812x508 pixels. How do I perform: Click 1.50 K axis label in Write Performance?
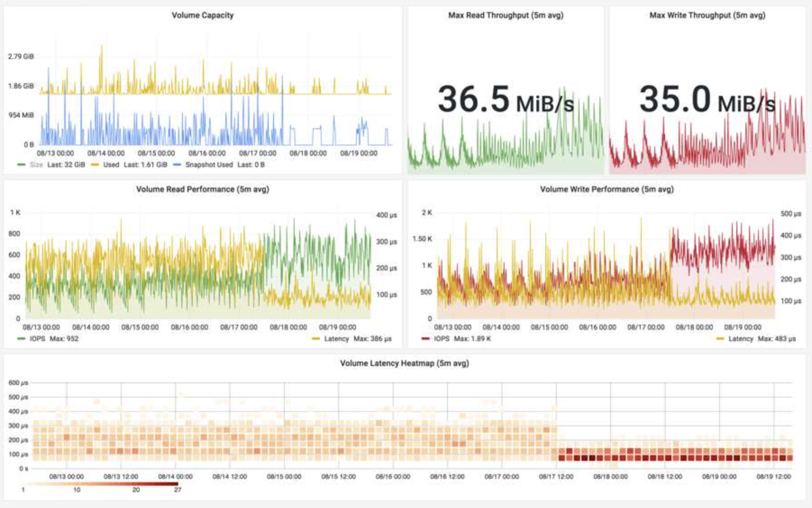tap(422, 239)
